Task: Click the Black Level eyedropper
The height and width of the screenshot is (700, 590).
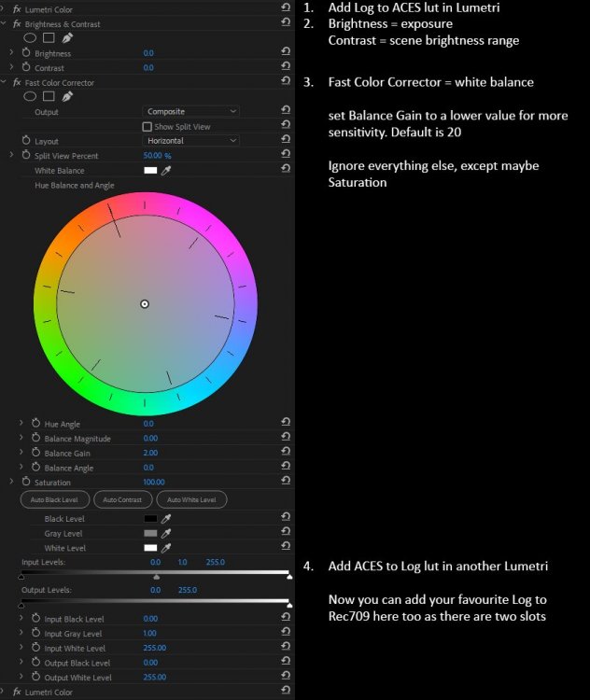Action: (x=166, y=518)
